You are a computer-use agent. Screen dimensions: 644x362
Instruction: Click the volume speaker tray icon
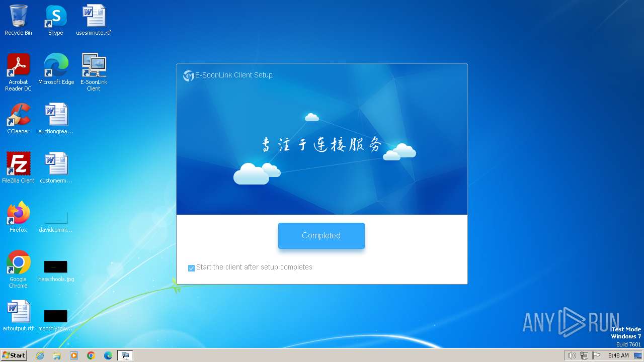pos(572,355)
